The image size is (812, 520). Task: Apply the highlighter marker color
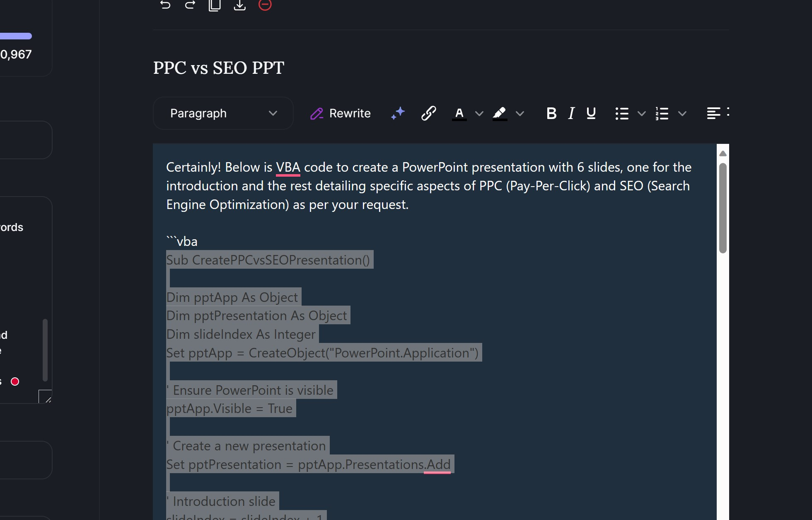point(500,113)
